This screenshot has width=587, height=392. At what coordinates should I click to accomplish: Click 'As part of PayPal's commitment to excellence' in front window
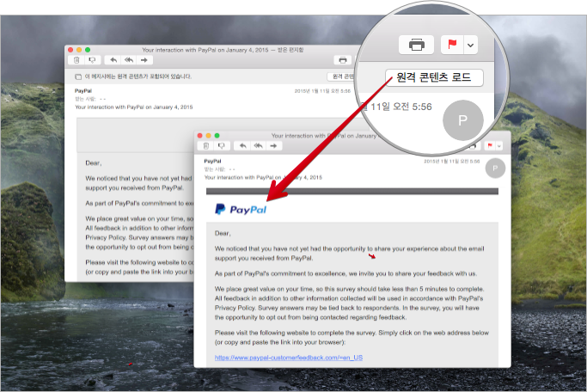pos(345,273)
